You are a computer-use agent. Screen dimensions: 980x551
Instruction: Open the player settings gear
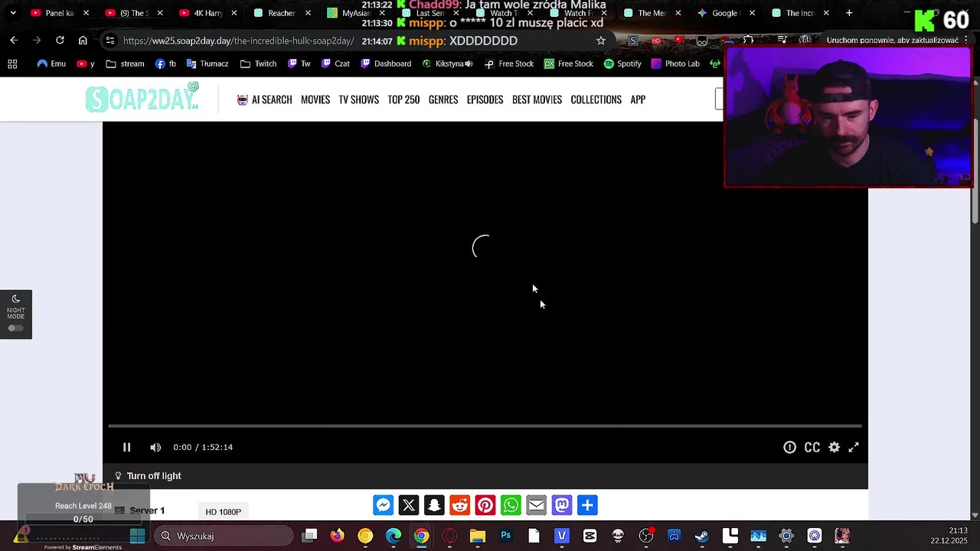[x=834, y=447]
